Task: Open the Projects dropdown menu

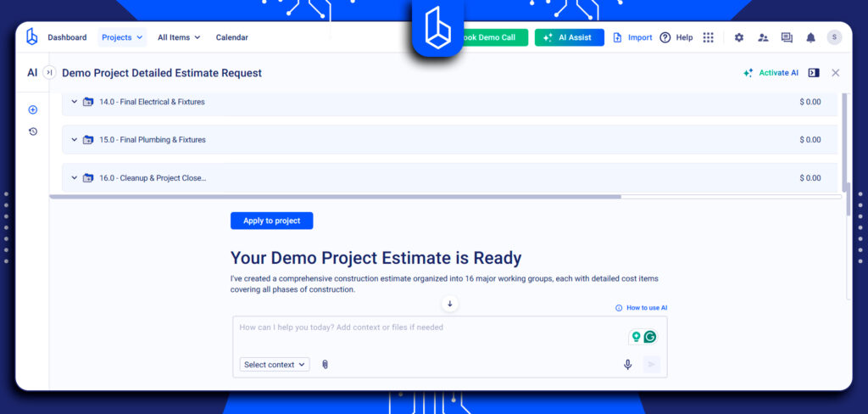Action: click(122, 37)
